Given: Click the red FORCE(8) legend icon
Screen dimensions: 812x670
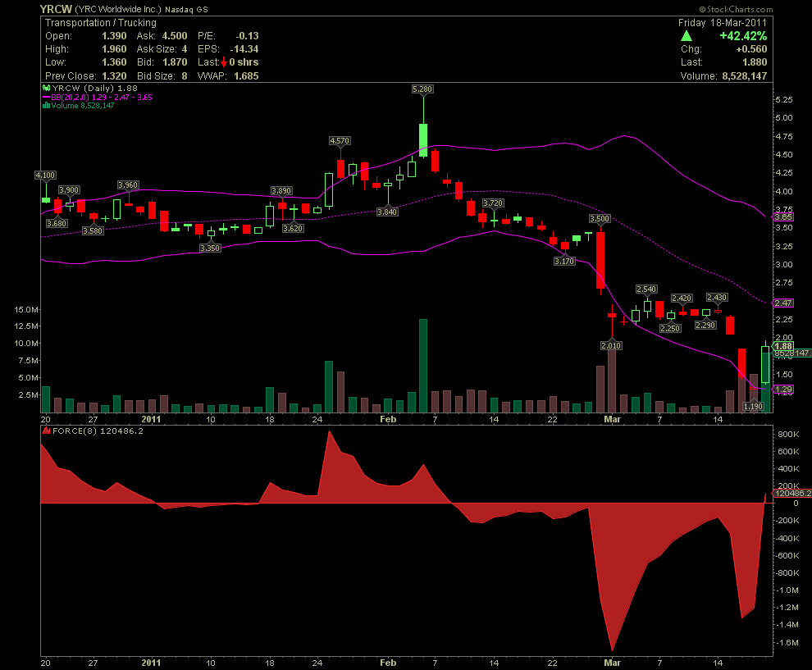Looking at the screenshot, I should [x=46, y=431].
